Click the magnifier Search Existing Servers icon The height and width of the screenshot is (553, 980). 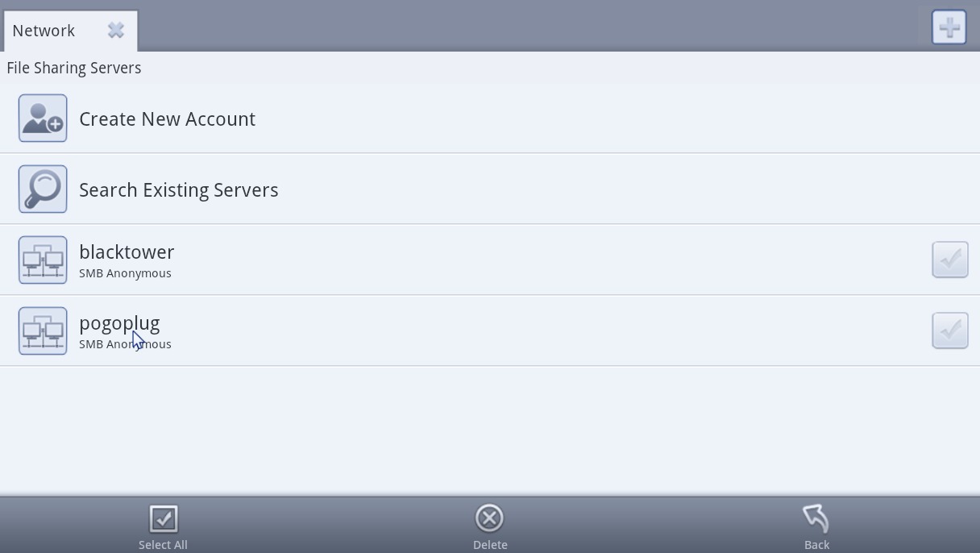(43, 189)
